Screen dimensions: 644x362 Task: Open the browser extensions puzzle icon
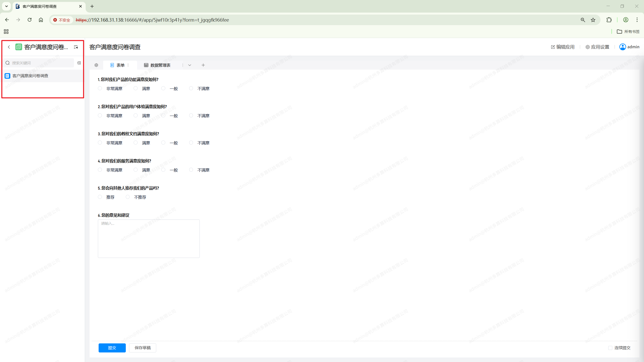pos(609,20)
